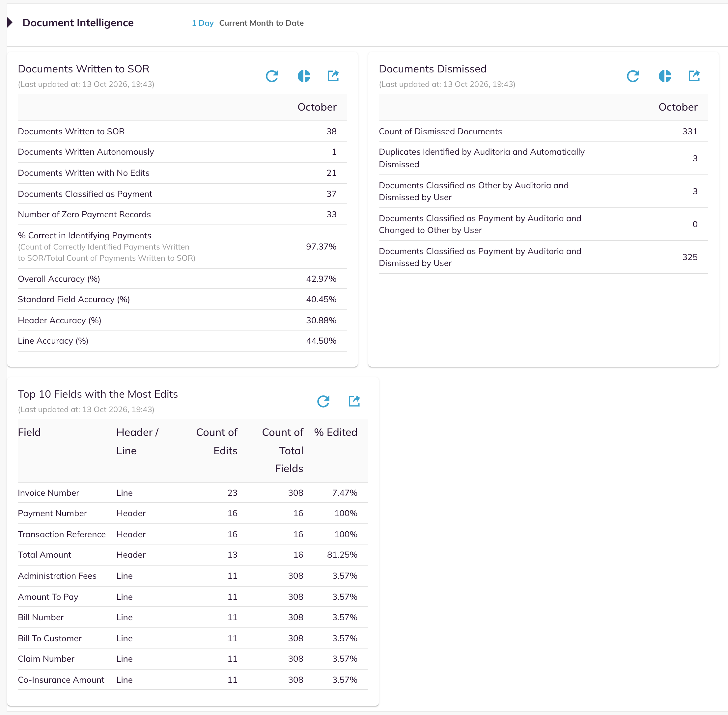The width and height of the screenshot is (728, 715).
Task: Click the Header Accuracy 30.88% value
Action: 321,320
